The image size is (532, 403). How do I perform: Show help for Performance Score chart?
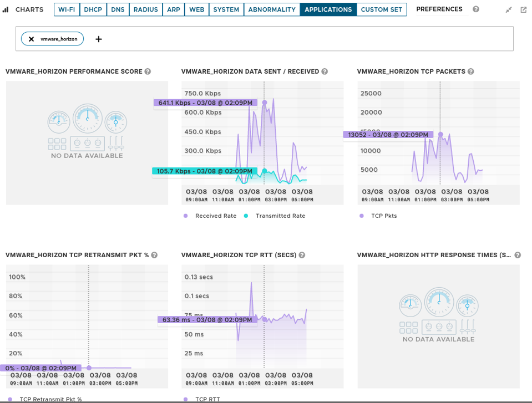pyautogui.click(x=148, y=72)
